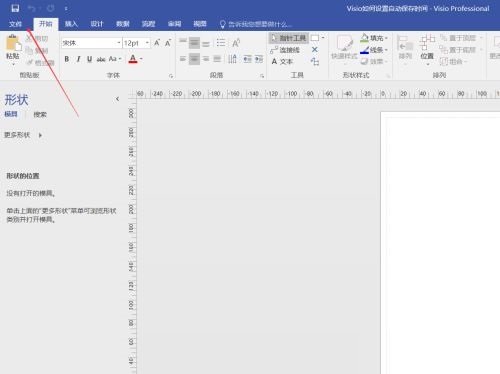
Task: Select the 开始 (Home) ribbon tab
Action: (46, 24)
